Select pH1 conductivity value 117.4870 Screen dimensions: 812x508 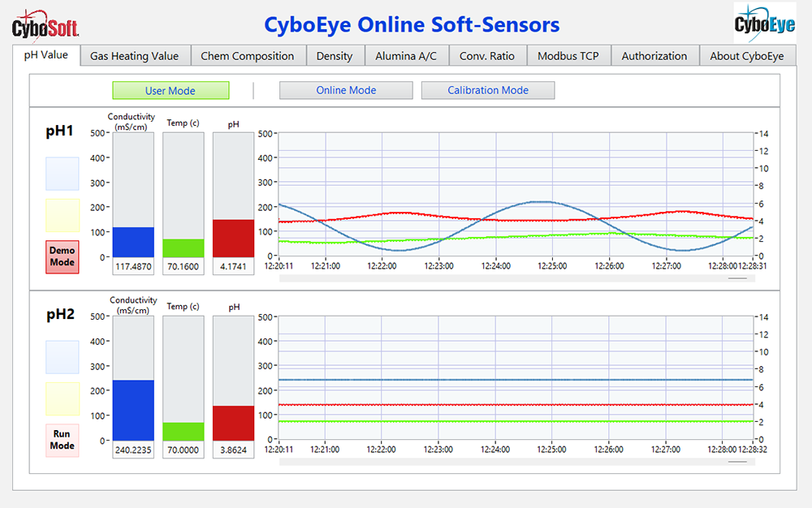(x=133, y=267)
